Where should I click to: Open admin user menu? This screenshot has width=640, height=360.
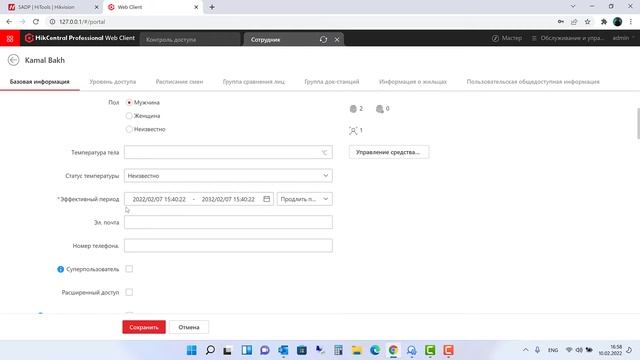pyautogui.click(x=623, y=38)
